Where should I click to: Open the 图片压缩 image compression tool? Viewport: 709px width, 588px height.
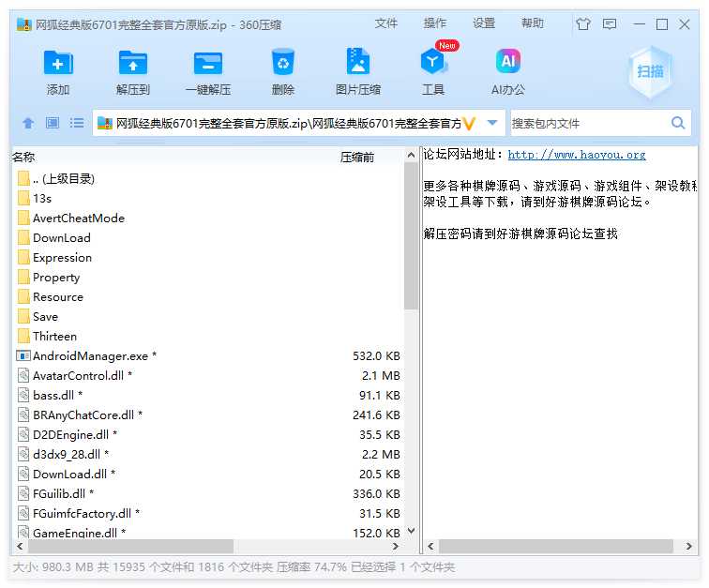tap(358, 61)
